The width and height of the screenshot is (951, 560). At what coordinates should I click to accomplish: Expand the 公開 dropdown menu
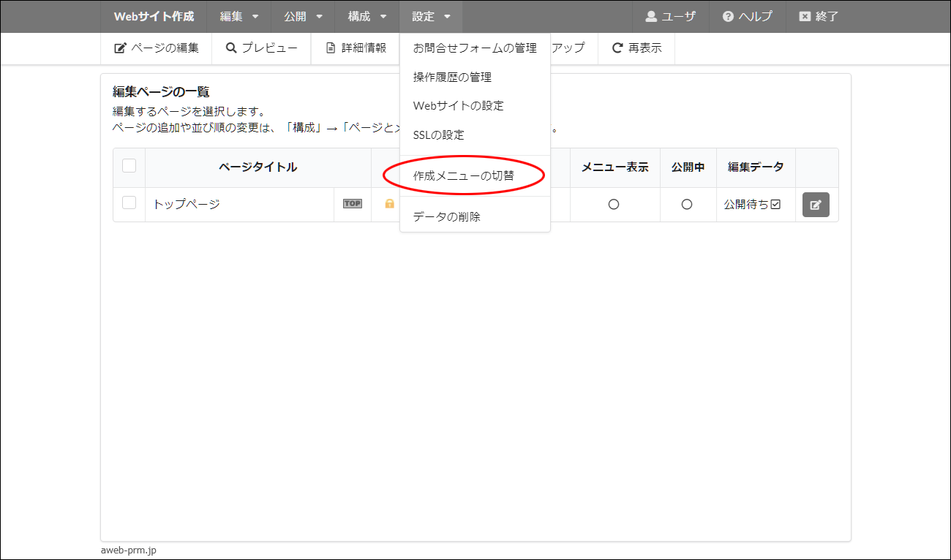point(303,16)
